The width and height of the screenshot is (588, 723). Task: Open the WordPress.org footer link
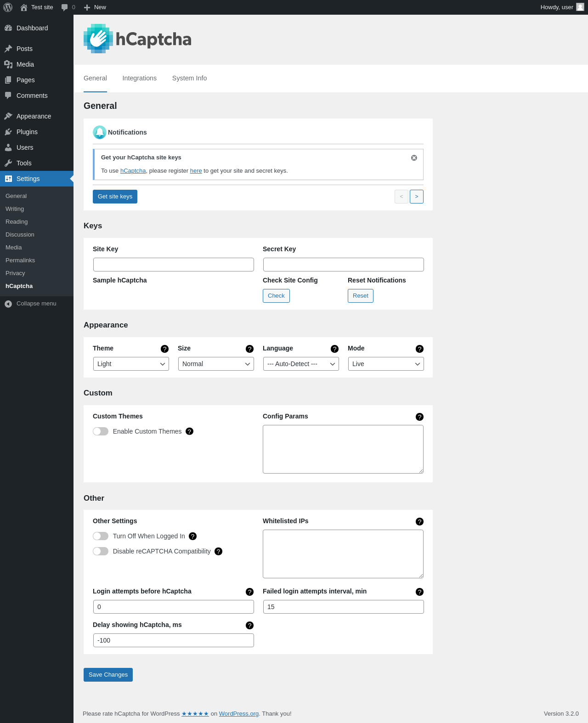[239, 714]
